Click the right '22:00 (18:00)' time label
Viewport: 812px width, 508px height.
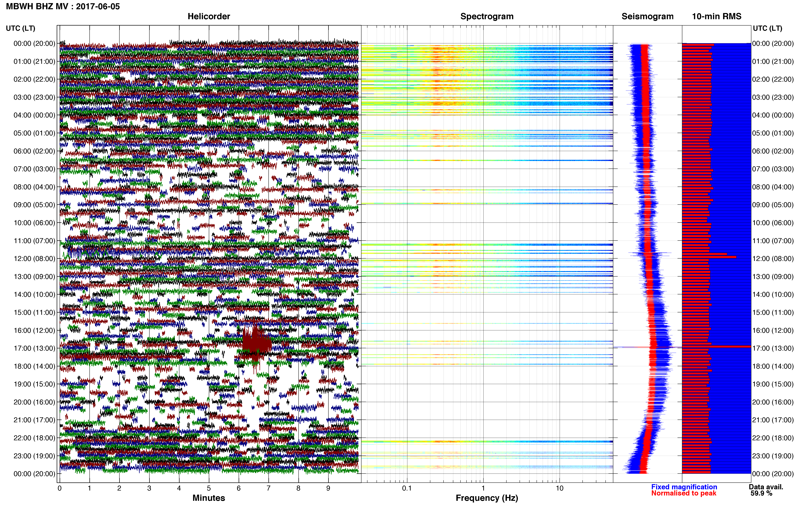point(773,438)
